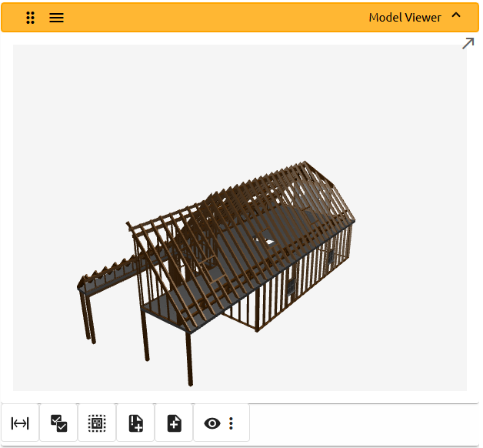Viewport: 483px width, 448px height.
Task: Click the add new document icon
Action: click(x=174, y=423)
